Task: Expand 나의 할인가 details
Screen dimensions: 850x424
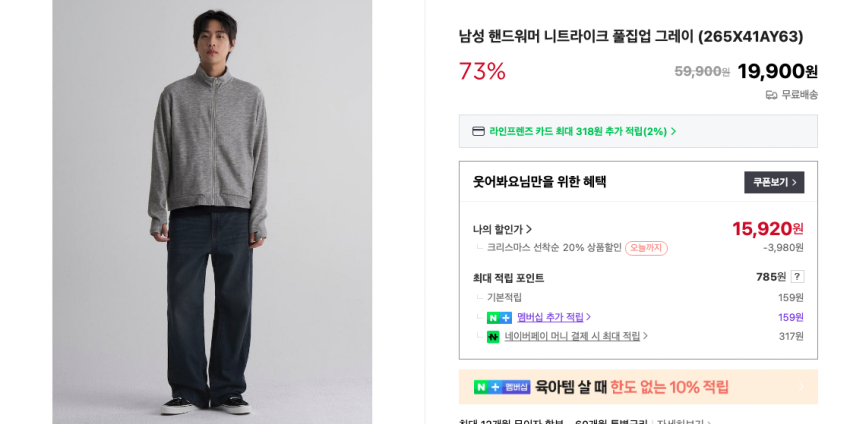Action: pos(503,229)
